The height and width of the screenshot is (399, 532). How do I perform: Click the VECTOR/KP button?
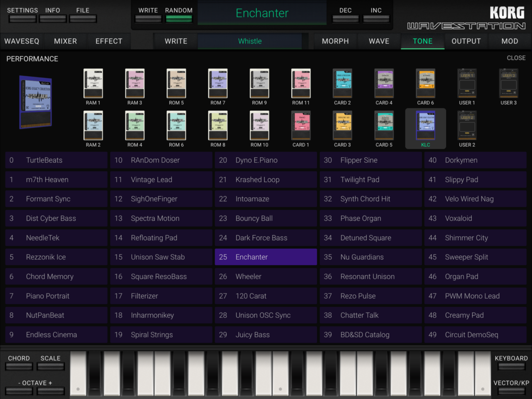511,391
